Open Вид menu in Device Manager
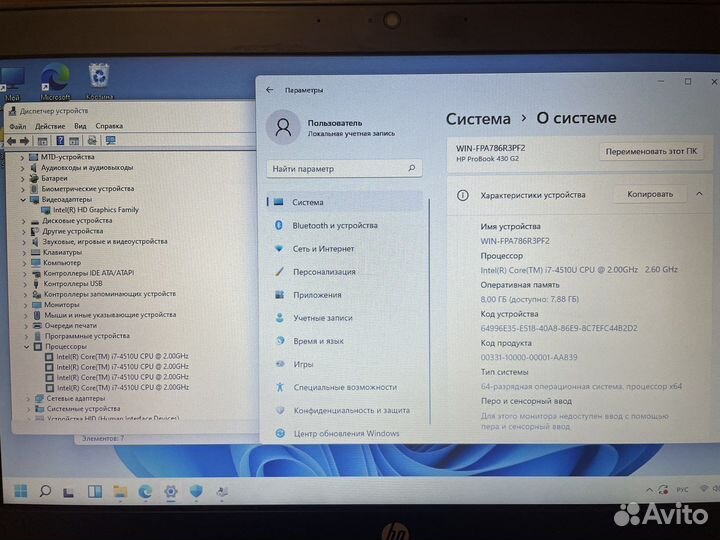720x540 pixels. [80, 126]
